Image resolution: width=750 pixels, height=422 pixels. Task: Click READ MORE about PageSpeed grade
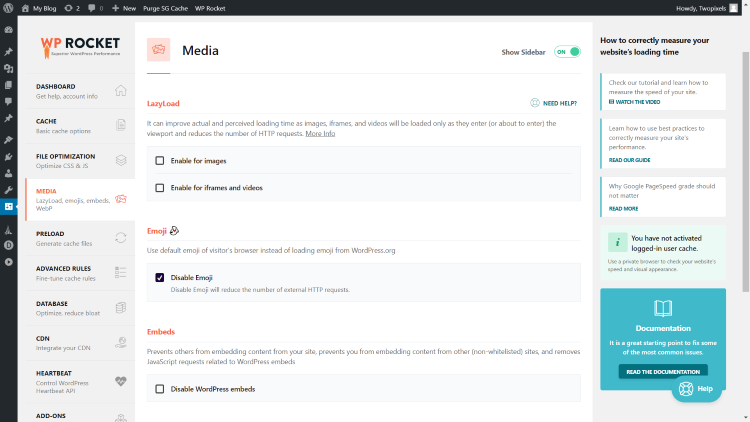(623, 209)
